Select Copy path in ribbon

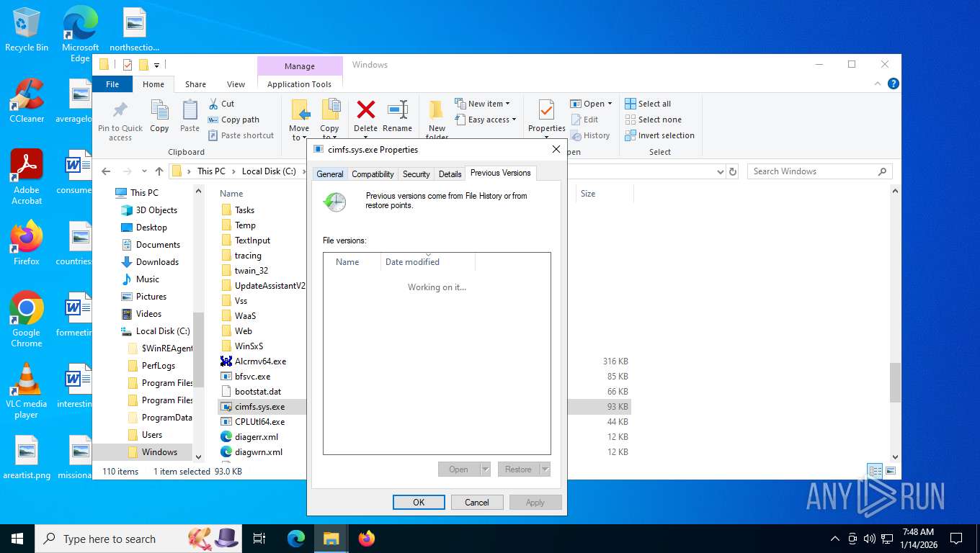[x=233, y=120]
